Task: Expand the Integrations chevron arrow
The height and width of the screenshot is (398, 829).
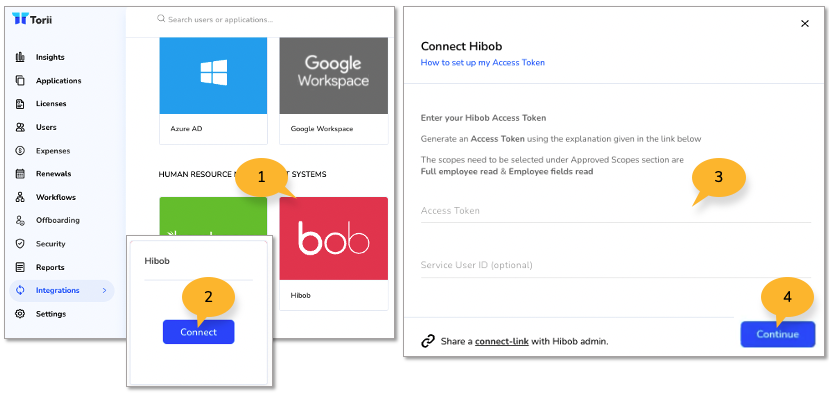Action: [x=104, y=290]
